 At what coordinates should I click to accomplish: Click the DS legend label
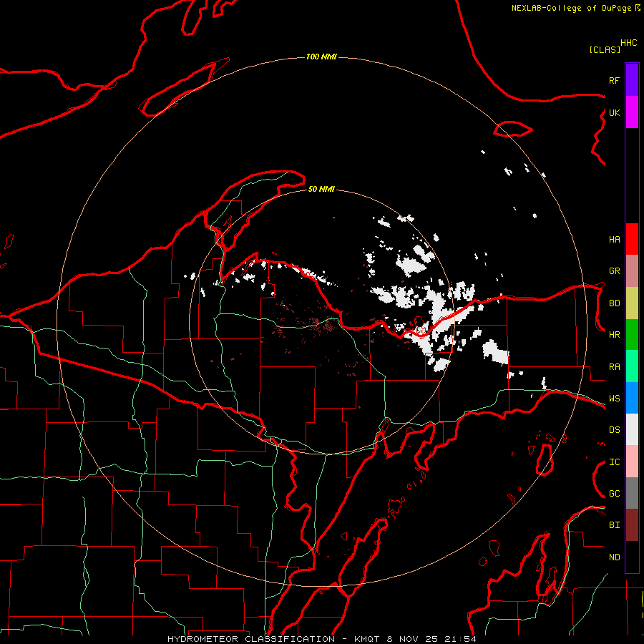point(614,430)
